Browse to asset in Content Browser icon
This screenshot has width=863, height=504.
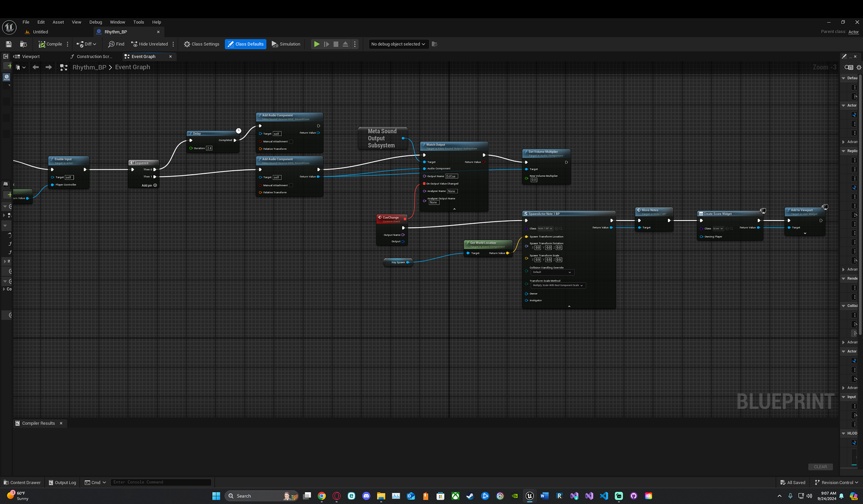23,44
